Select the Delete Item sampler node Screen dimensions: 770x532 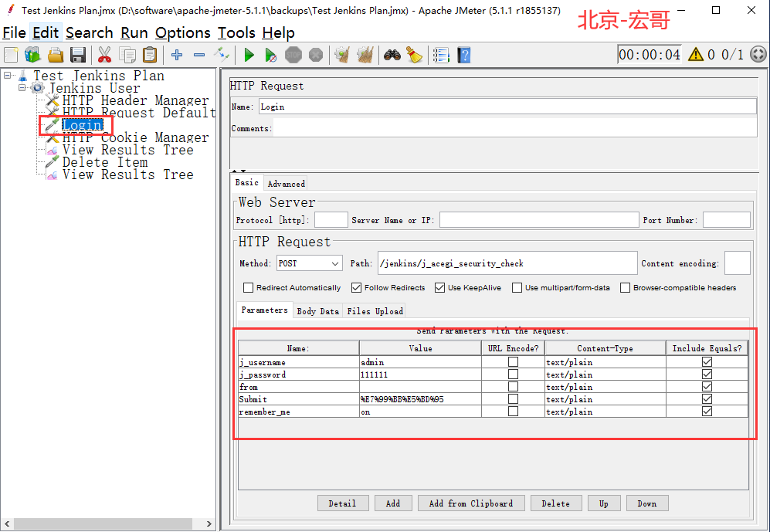[104, 162]
